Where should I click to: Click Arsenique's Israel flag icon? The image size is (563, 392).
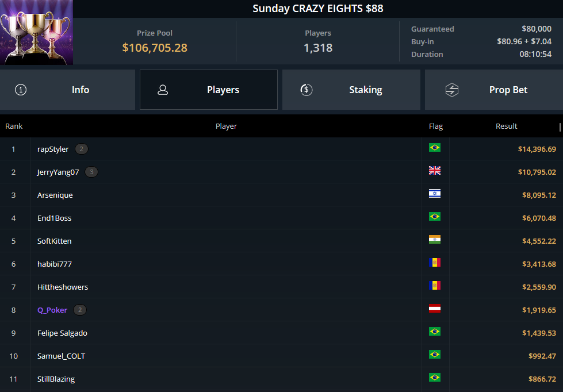point(434,194)
